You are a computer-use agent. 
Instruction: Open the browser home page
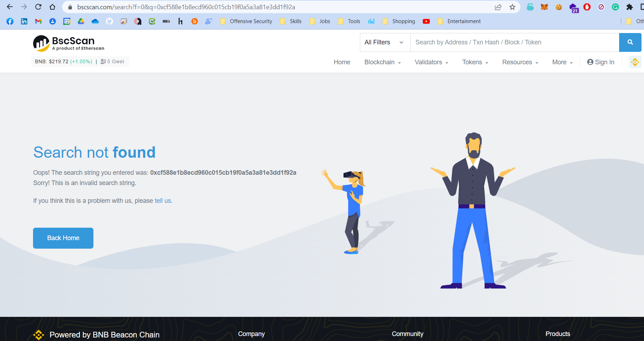coord(53,7)
